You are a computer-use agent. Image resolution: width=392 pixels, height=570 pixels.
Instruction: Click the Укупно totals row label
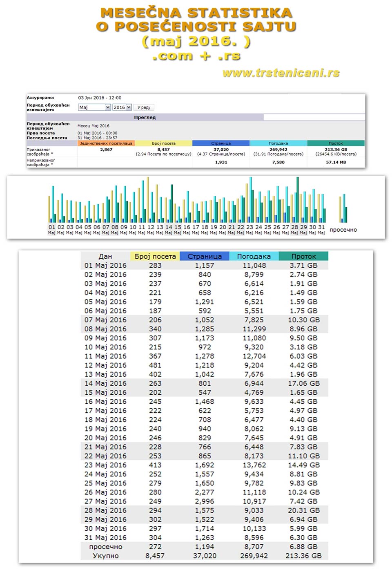coord(105,556)
